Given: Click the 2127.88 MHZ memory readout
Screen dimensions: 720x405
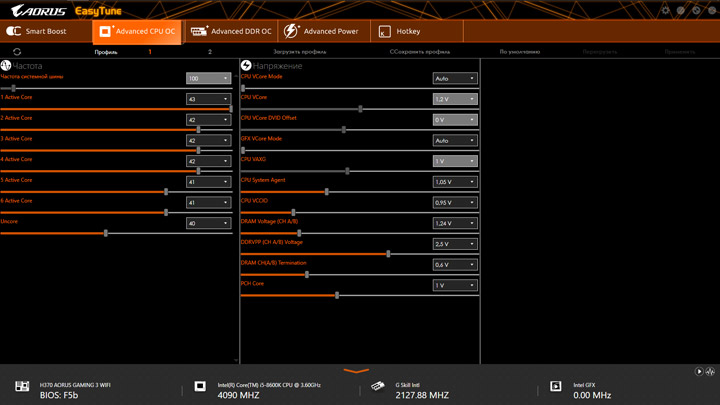Looking at the screenshot, I should click(x=422, y=395).
